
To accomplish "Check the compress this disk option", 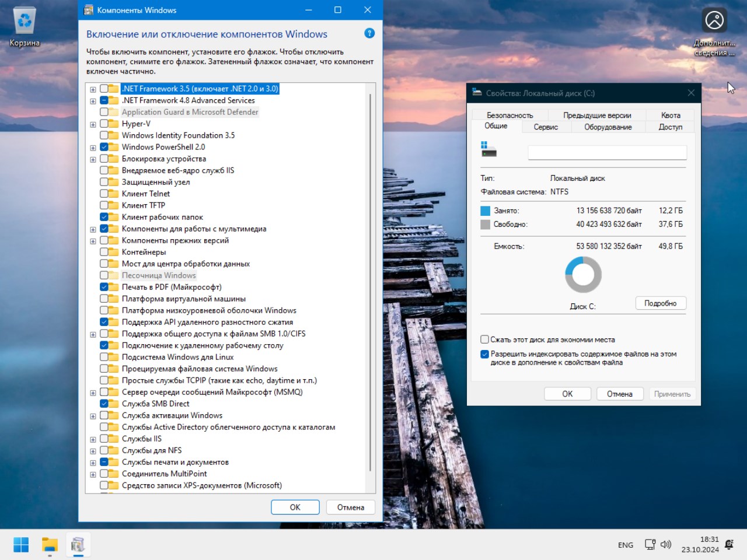I will pyautogui.click(x=484, y=339).
